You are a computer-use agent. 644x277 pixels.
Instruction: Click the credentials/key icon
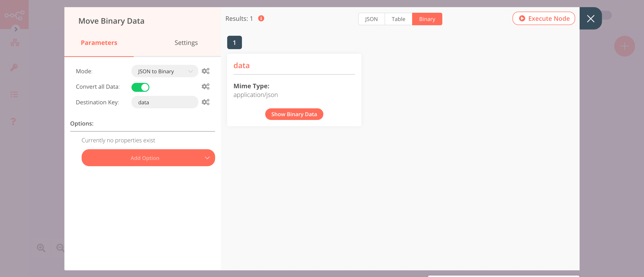click(14, 67)
